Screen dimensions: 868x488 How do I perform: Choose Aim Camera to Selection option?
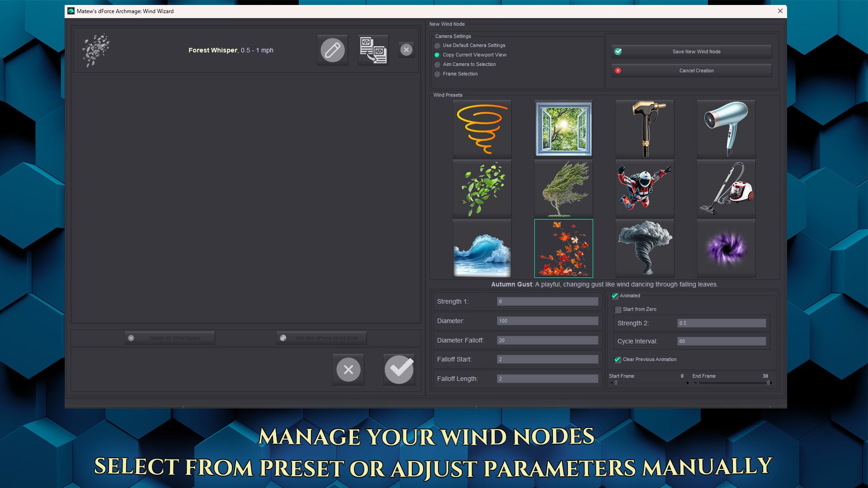437,65
